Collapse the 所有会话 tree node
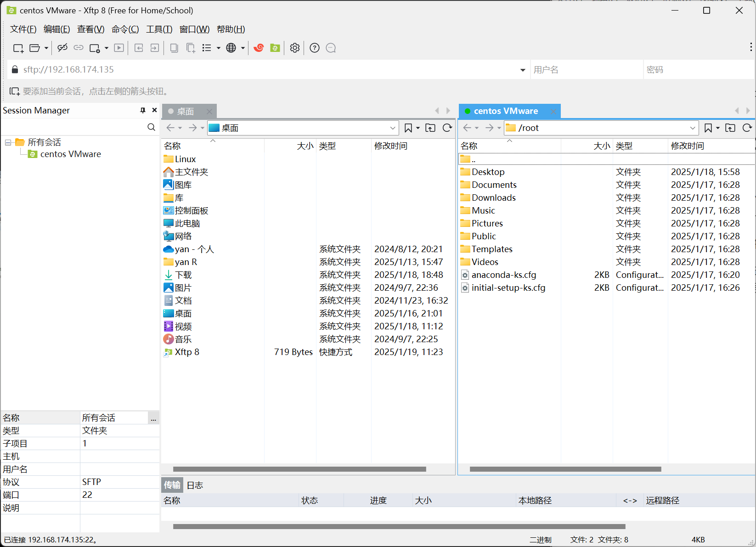Viewport: 756px width, 547px height. pos(8,142)
